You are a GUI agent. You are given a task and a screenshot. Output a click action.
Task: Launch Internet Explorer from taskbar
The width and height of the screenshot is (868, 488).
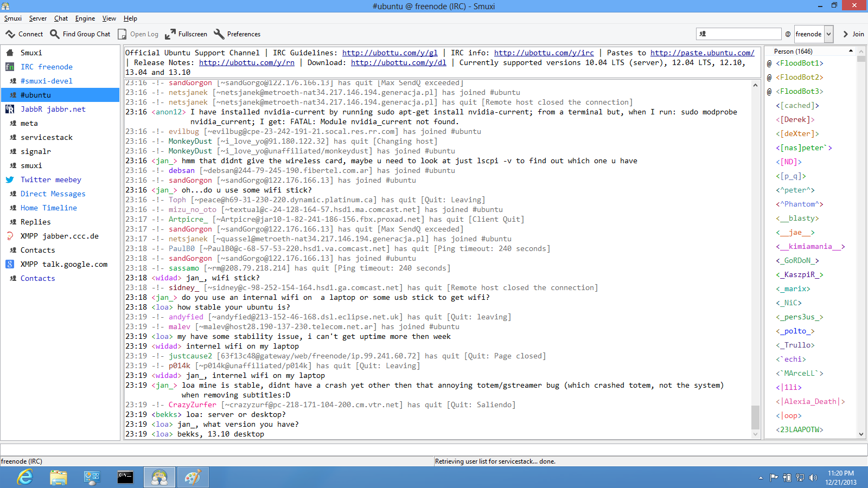[x=25, y=477]
